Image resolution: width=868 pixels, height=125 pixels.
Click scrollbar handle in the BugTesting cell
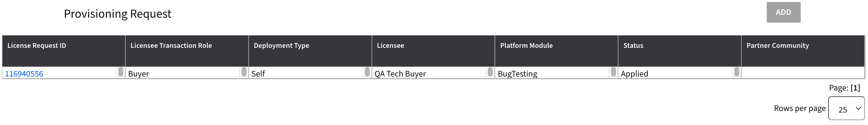pos(614,72)
